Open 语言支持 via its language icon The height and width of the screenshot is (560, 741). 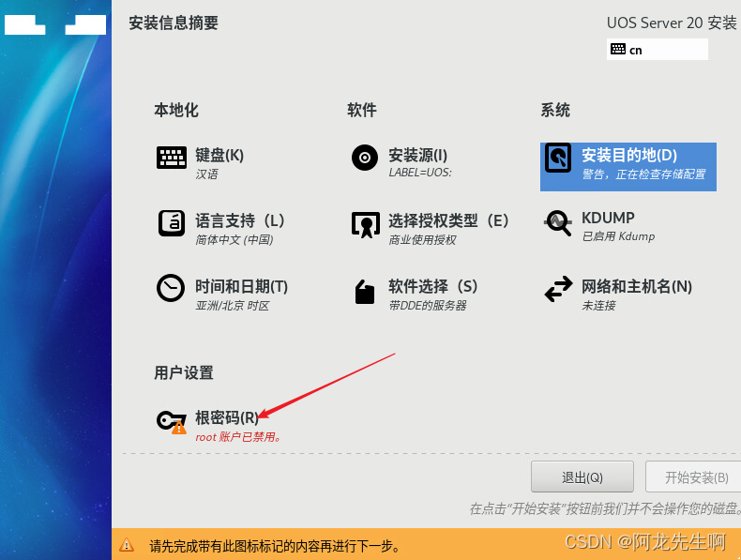pos(171,223)
